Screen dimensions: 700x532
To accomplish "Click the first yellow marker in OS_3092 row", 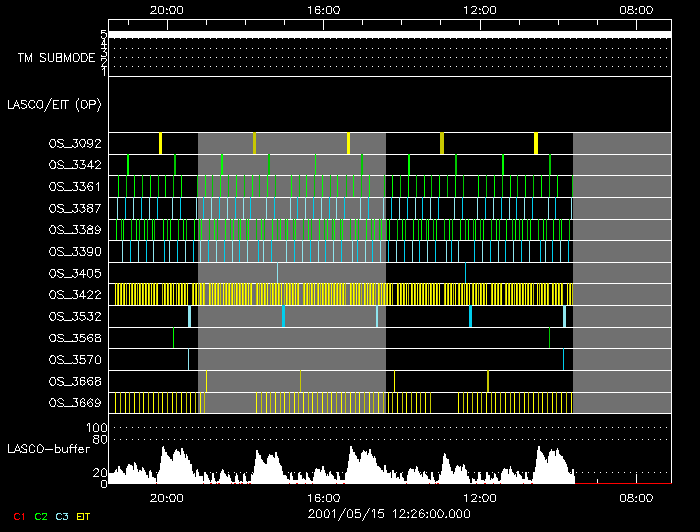I will (160, 143).
